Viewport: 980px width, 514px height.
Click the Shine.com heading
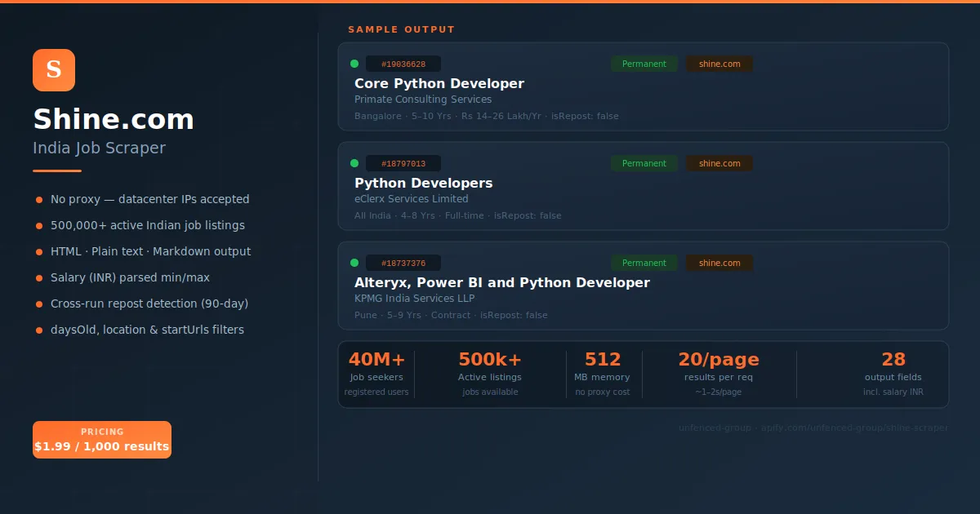pos(114,119)
